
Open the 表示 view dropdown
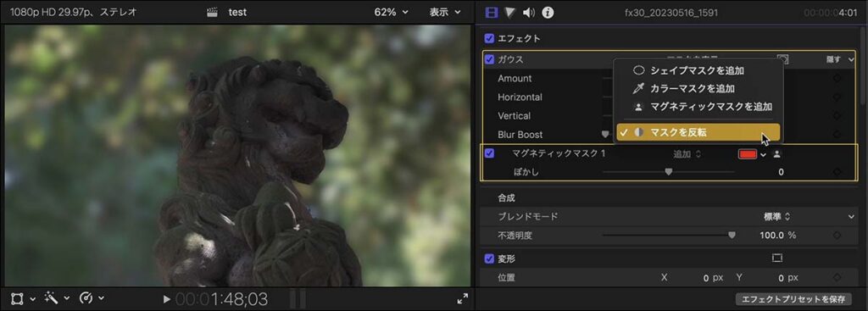pyautogui.click(x=445, y=12)
